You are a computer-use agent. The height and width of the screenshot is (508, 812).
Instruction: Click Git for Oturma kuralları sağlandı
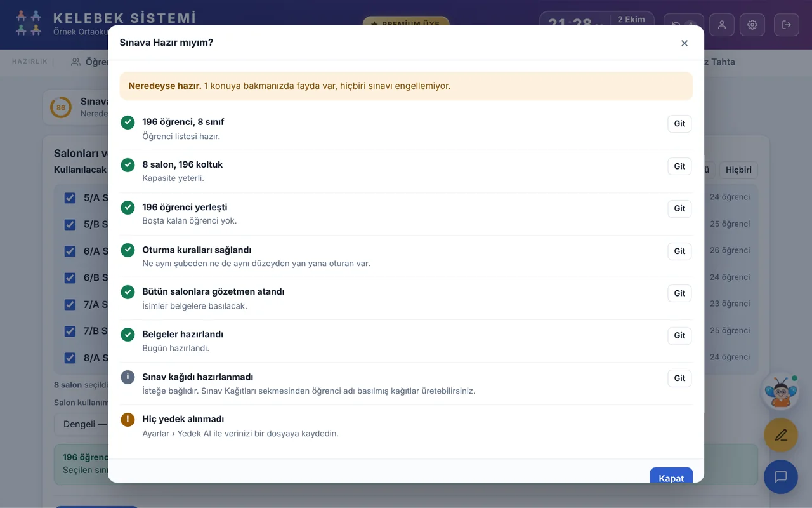point(679,251)
